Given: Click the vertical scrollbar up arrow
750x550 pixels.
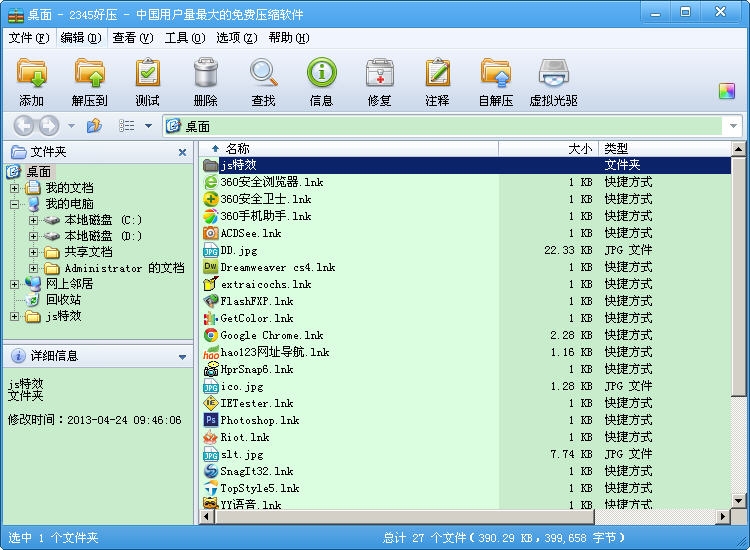Looking at the screenshot, I should [x=739, y=149].
